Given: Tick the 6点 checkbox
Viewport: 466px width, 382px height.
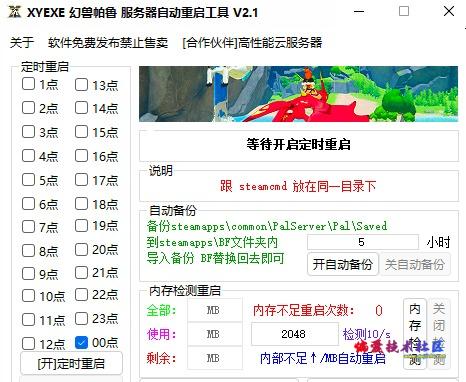Looking at the screenshot, I should point(28,204).
